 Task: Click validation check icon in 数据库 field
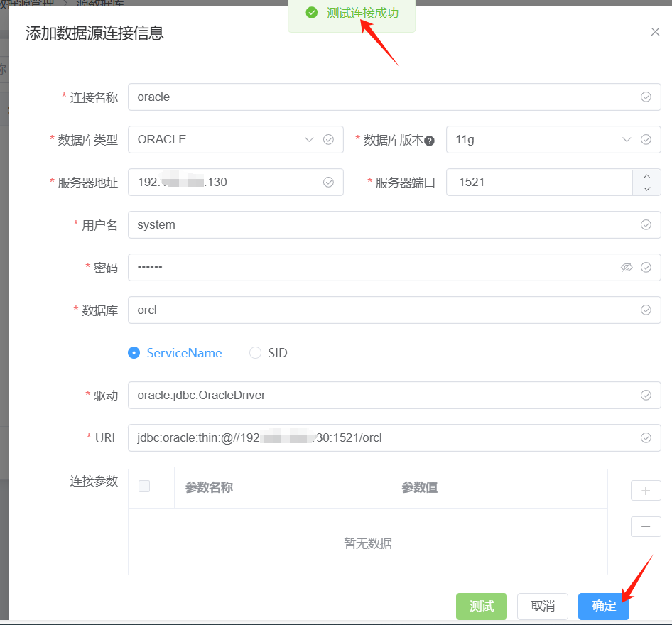[x=646, y=310]
